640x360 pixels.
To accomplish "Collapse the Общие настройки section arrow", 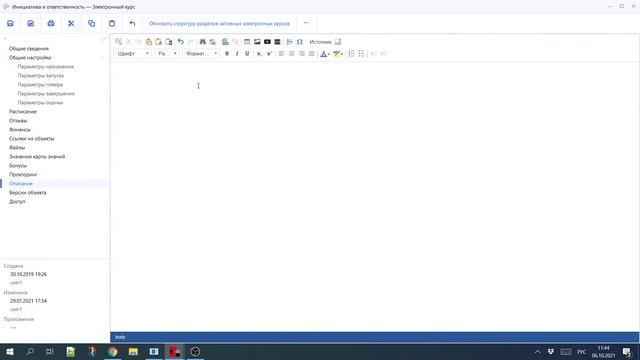I will [x=102, y=58].
